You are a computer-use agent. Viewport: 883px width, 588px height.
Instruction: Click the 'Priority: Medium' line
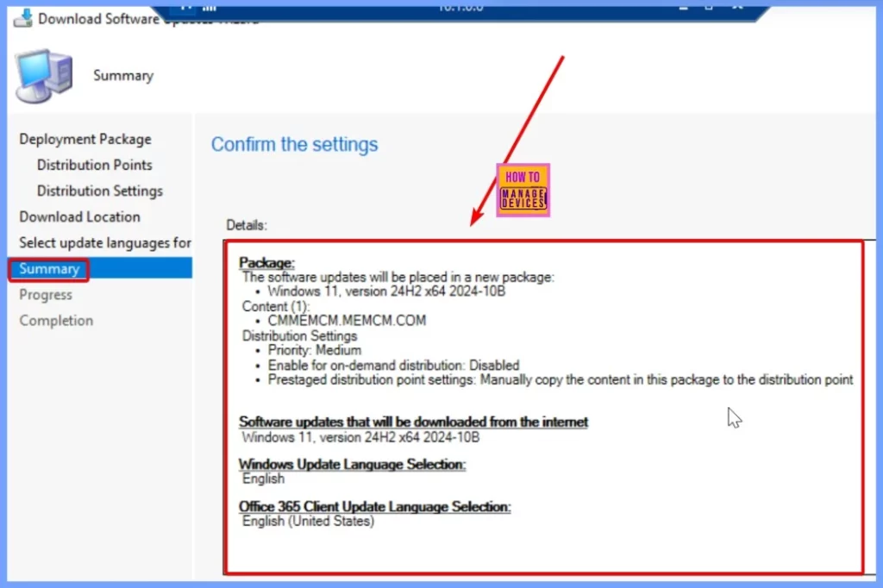[x=314, y=350]
